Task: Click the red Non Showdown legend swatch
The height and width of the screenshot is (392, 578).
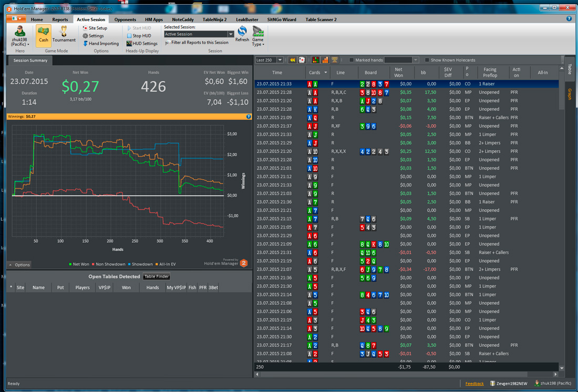Action: point(93,264)
